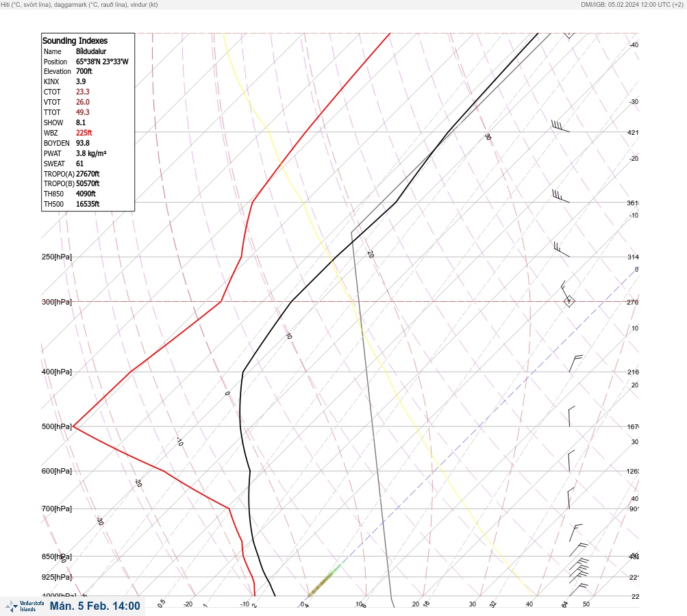Screen dimensions: 687x616
Task: Click the TROPO(B) value '50570ft'
Action: click(88, 183)
